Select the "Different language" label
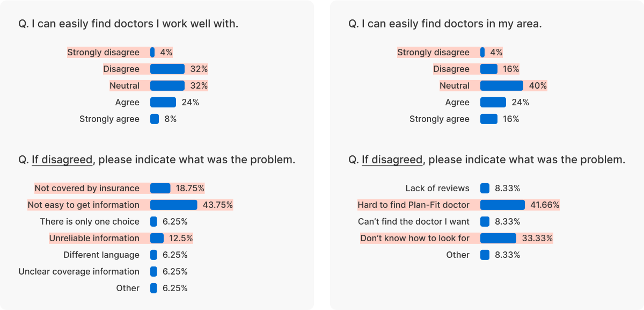 tap(101, 255)
